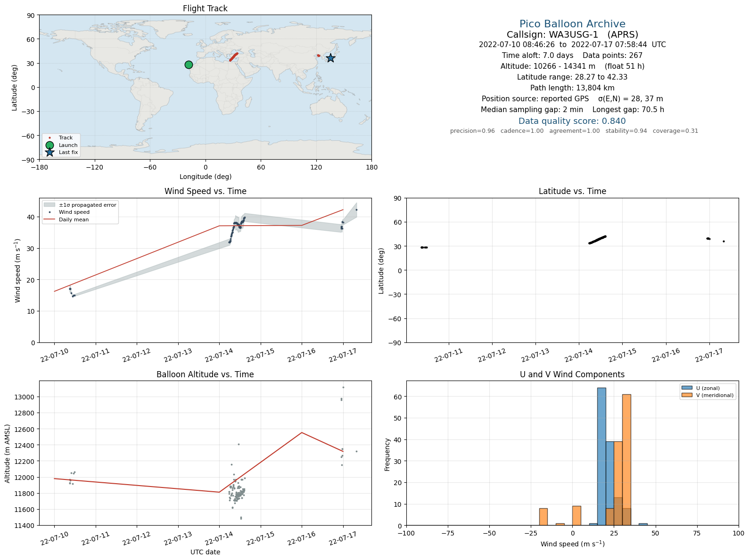Click the "UTC date" axis label
Screen dimensions: 749x560
pos(205,552)
